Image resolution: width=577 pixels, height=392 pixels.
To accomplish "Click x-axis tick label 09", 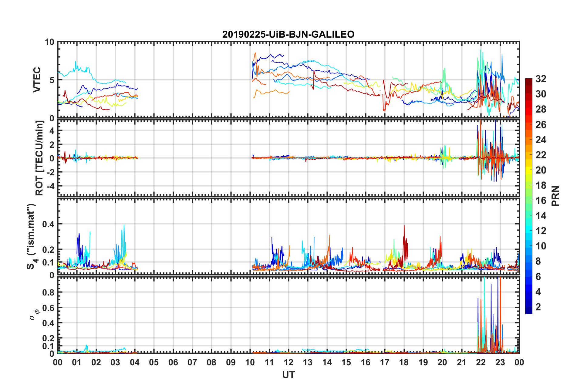I will coord(231,362).
